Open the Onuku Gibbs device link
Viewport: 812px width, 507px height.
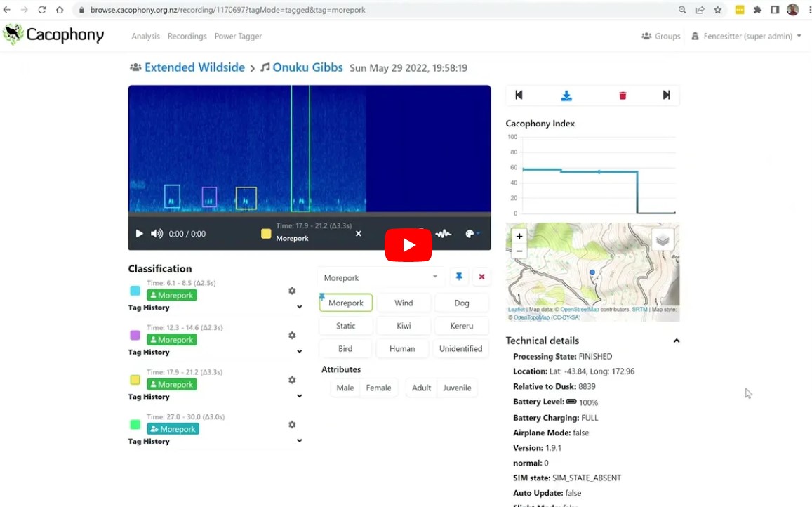tap(307, 67)
